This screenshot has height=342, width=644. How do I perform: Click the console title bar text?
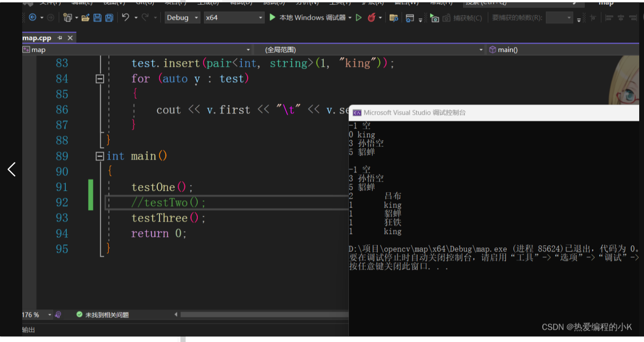pos(415,113)
